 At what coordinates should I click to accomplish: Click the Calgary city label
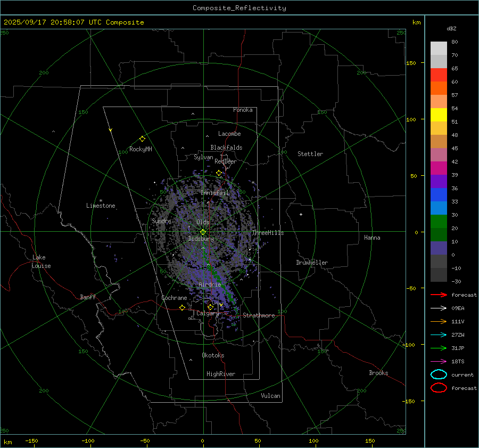pos(208,314)
